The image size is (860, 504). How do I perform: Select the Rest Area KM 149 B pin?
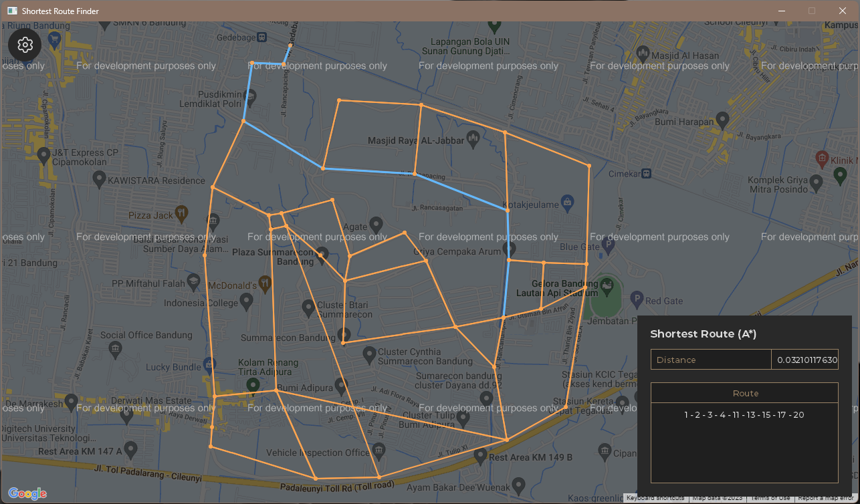[479, 456]
